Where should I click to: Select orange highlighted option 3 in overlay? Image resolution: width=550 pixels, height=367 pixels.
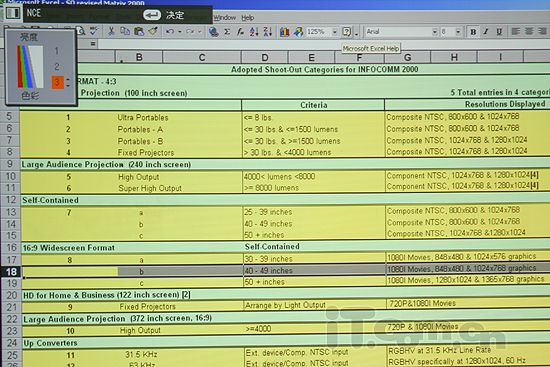pos(58,82)
